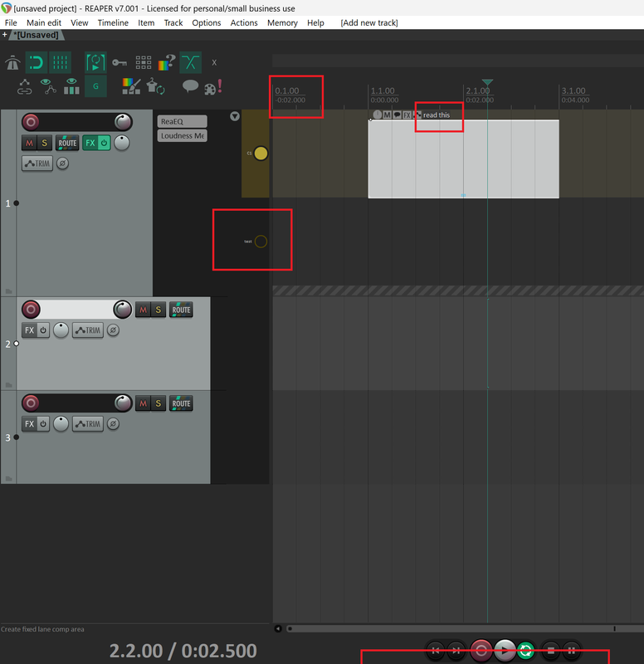Arm track 1 for recording
This screenshot has height=664, width=644.
(x=31, y=122)
